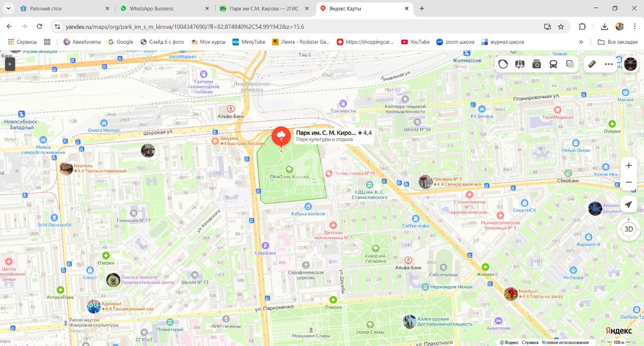Open the Справка help link

(530, 342)
